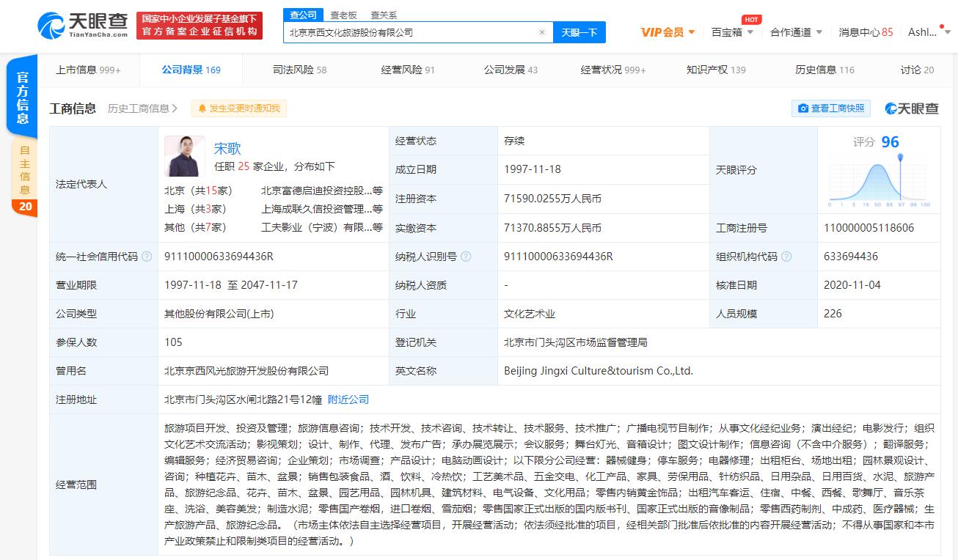Open the 历史信息 tab
The image size is (958, 560).
[824, 70]
